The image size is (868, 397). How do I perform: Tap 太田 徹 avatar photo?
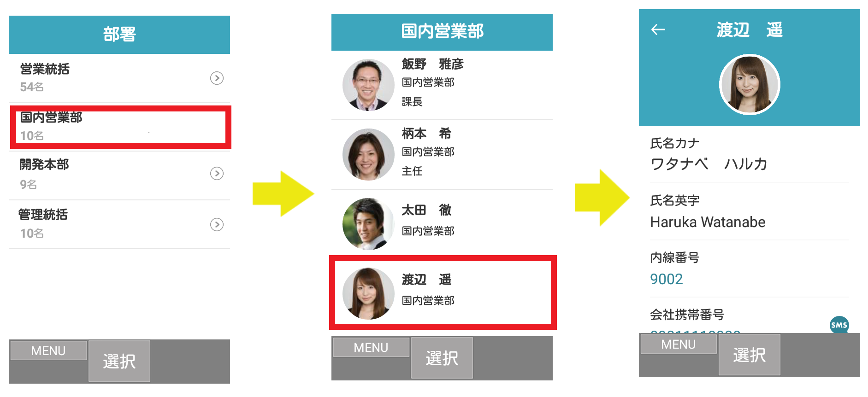pyautogui.click(x=368, y=224)
